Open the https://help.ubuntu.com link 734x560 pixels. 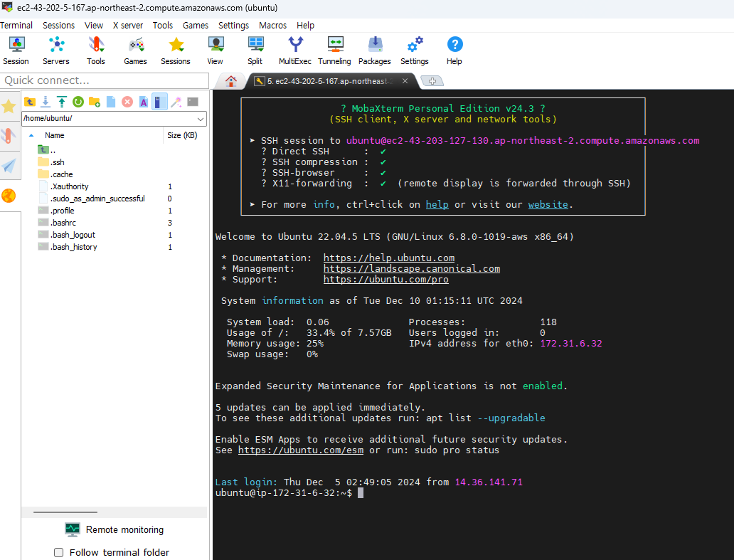coord(388,258)
